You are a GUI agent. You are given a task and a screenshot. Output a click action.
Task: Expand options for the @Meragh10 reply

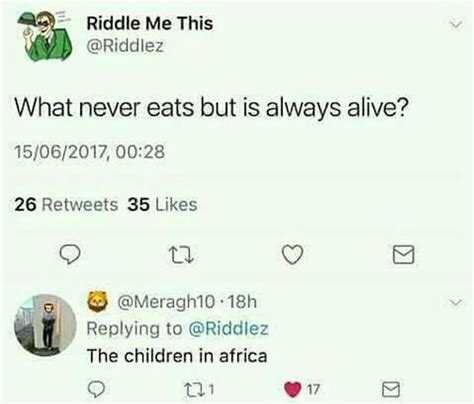(x=456, y=302)
